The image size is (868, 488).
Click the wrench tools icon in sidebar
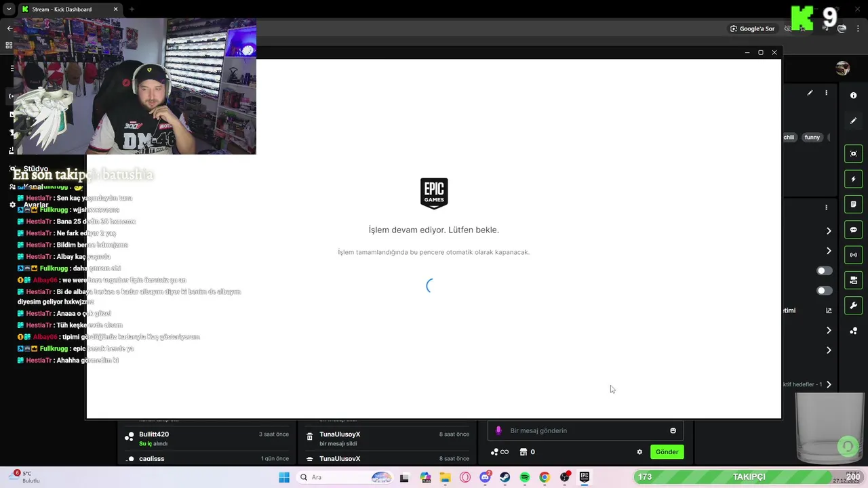coord(853,306)
